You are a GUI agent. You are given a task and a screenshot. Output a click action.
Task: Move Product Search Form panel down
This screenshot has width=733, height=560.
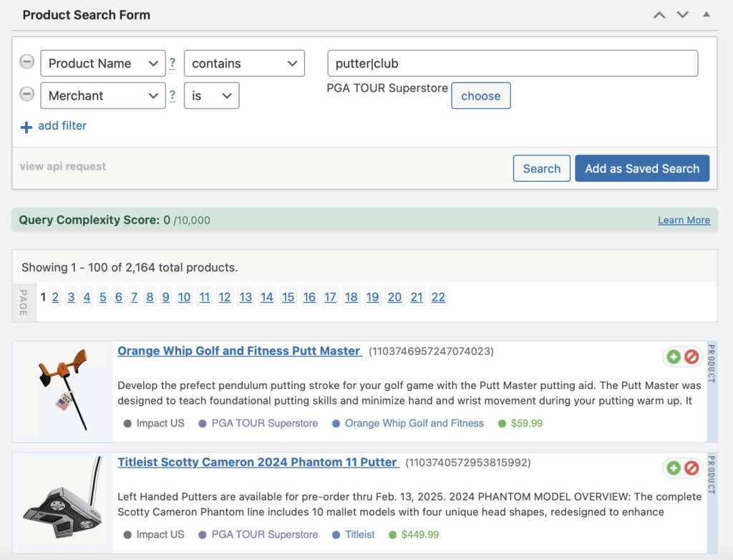click(682, 15)
